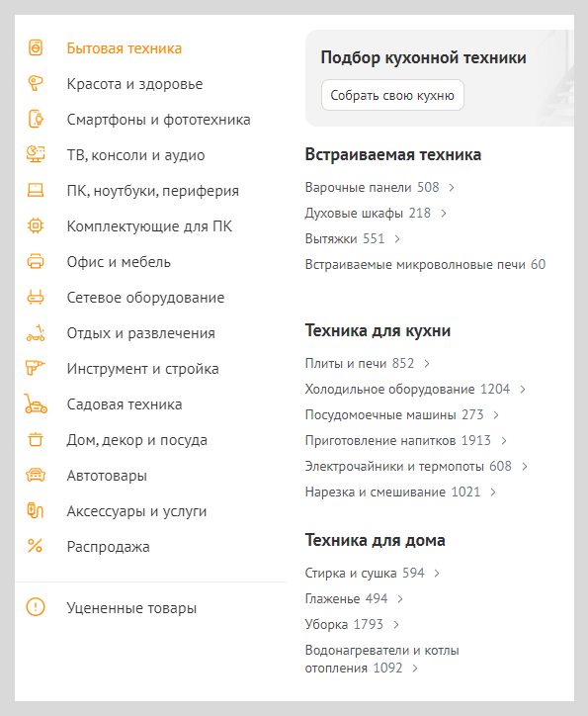Click the laptop icon for ПК, ноутбуки, периферия
Viewport: 588px width, 716px height.
coord(36,191)
